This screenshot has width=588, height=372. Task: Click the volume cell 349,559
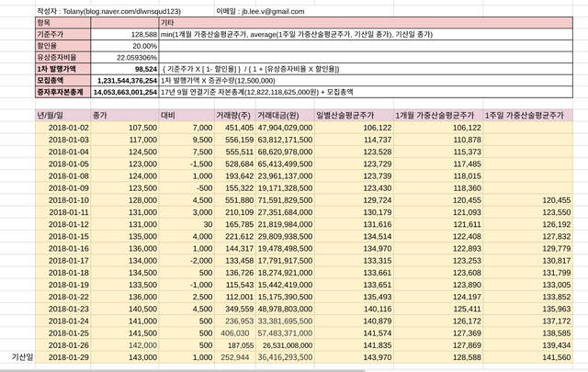click(x=235, y=309)
